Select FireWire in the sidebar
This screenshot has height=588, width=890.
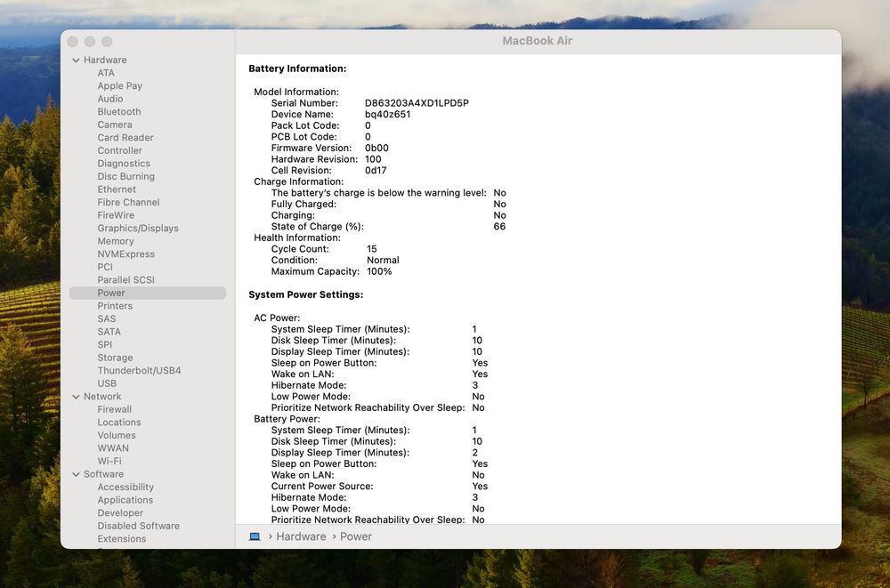pyautogui.click(x=116, y=215)
